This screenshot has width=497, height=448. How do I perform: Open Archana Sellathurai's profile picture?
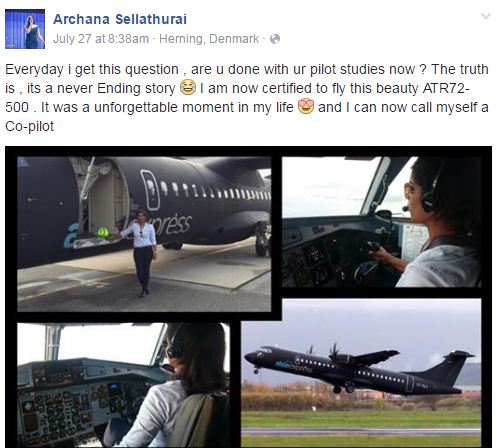tap(25, 29)
